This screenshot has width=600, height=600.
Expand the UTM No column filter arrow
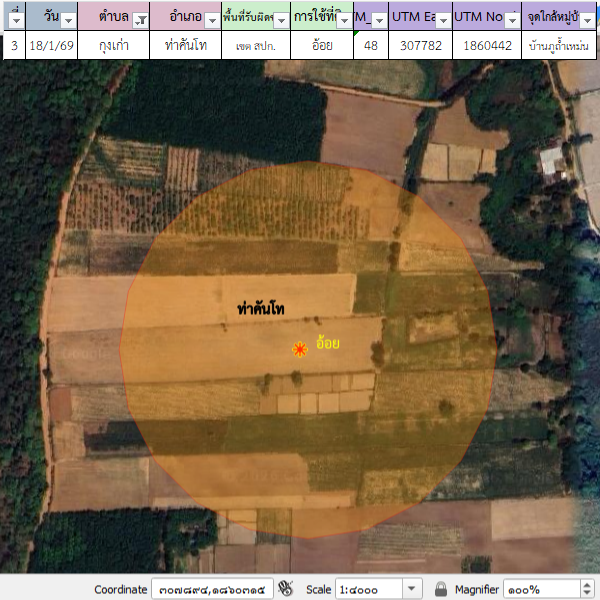[511, 19]
